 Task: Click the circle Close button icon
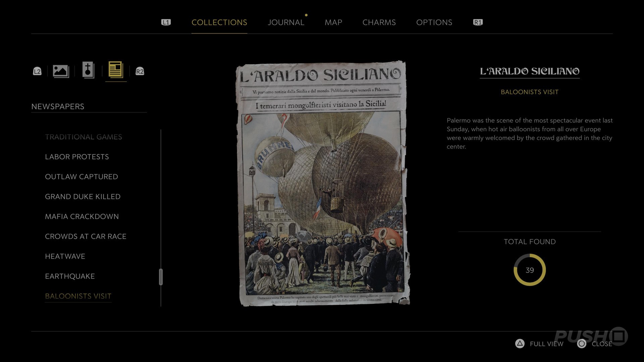point(582,344)
